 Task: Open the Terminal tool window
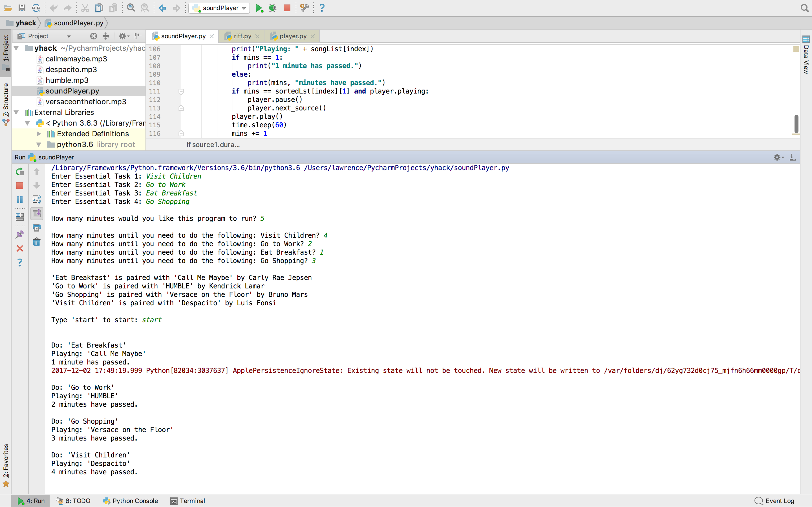[x=187, y=501]
